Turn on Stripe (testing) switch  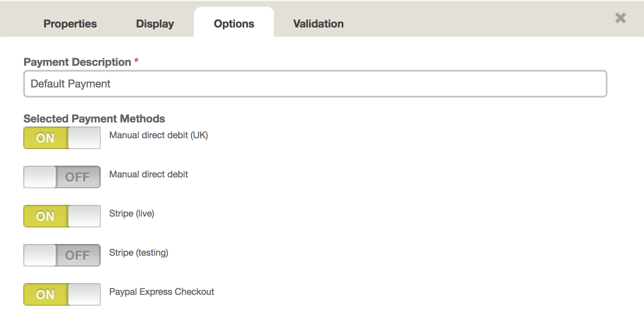(62, 255)
